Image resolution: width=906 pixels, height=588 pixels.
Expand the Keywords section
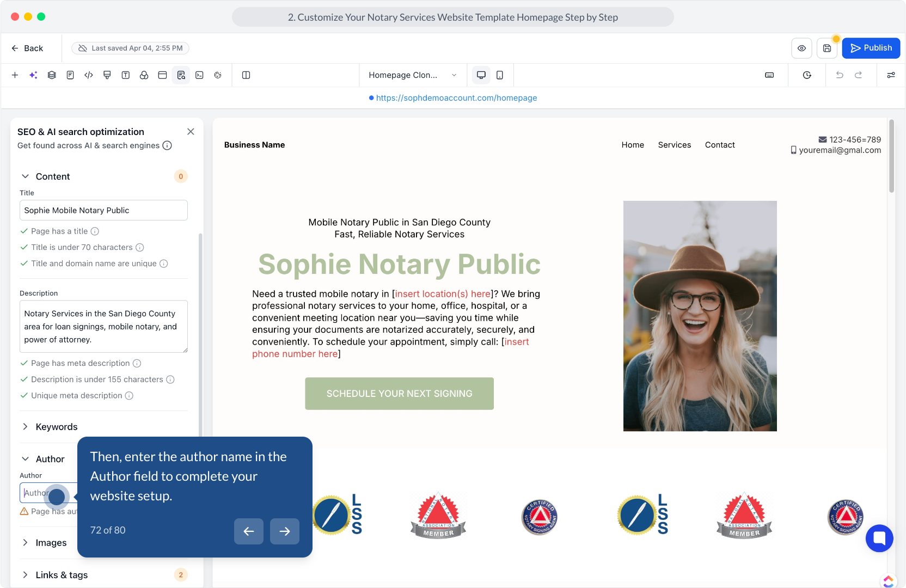point(57,427)
